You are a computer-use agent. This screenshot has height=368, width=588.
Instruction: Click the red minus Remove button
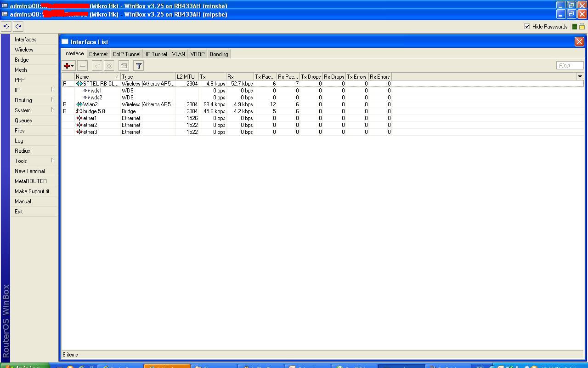pos(82,66)
